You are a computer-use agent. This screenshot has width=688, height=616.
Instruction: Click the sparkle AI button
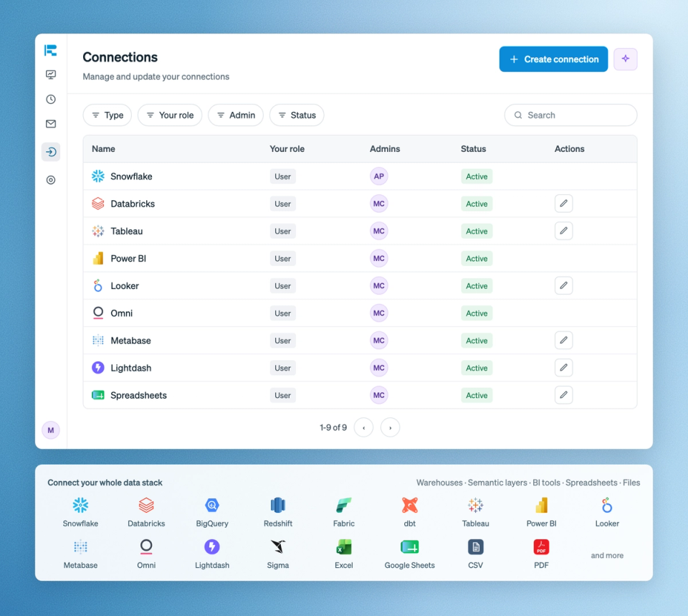625,59
